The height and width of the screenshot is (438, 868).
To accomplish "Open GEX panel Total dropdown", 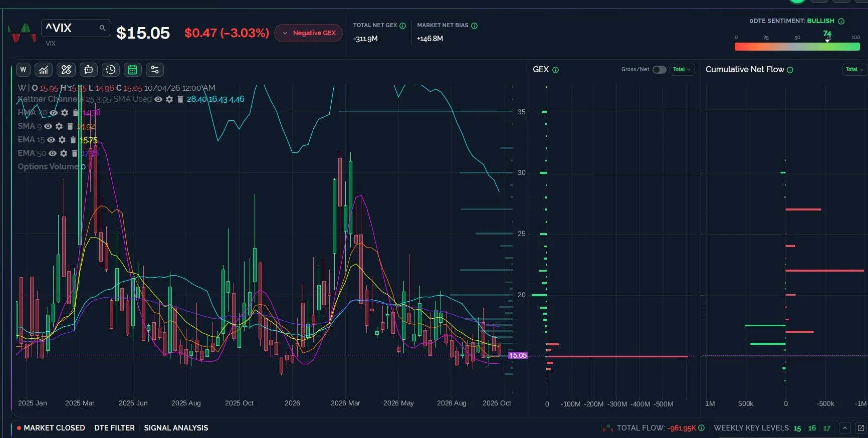I will tap(682, 70).
